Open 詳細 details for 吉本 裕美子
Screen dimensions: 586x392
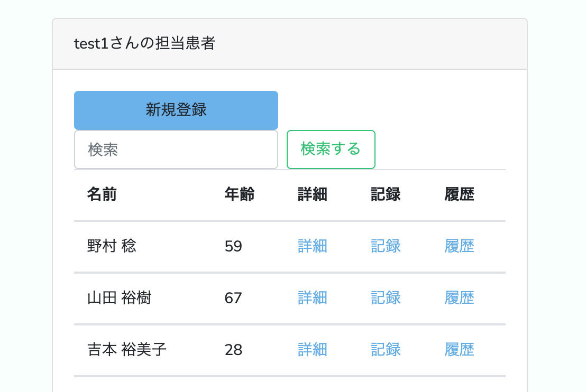312,349
